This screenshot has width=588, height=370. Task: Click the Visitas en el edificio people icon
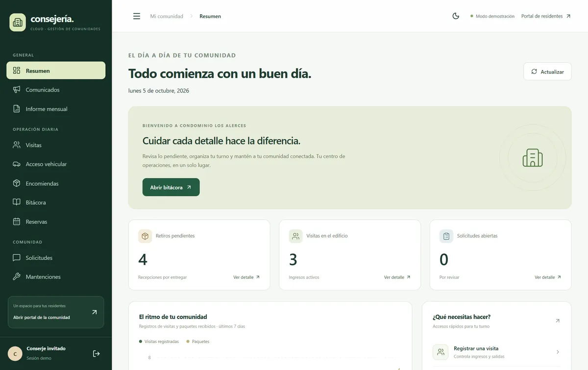(295, 236)
